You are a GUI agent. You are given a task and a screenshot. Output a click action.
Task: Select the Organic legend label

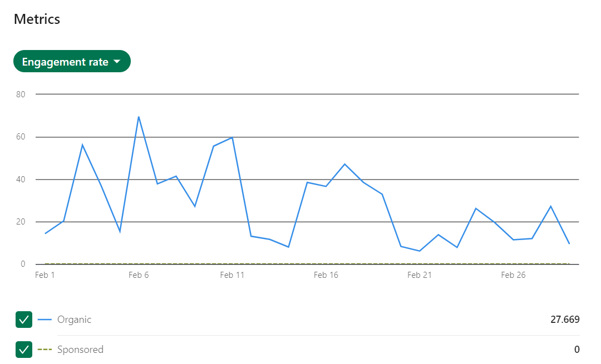(x=73, y=320)
